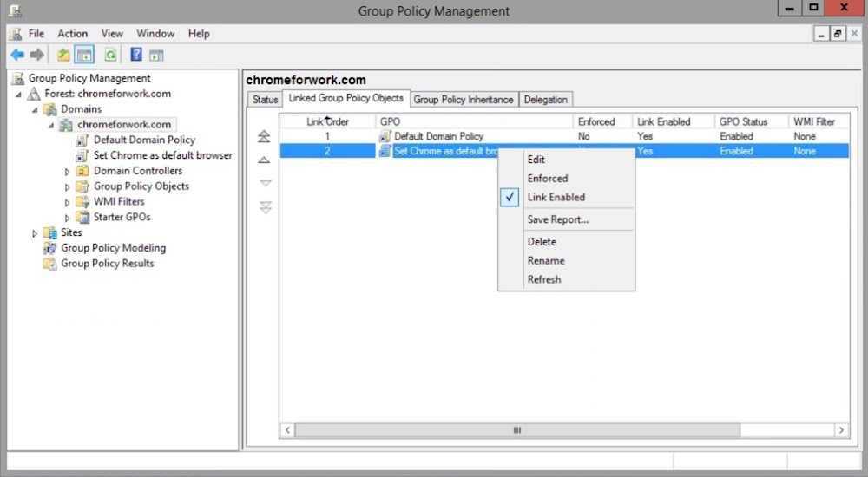Click the horizontal scrollbar thumb
Image resolution: width=868 pixels, height=477 pixels.
[517, 430]
